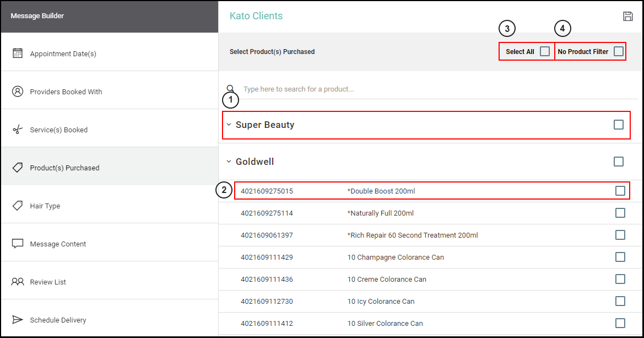
Task: Click the Providers Booked With person icon
Action: click(18, 92)
